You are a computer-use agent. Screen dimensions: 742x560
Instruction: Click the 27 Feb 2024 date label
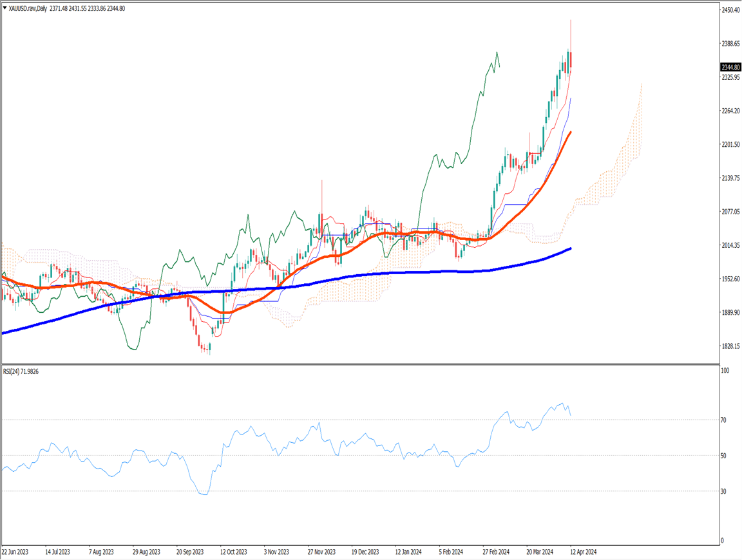click(x=496, y=552)
